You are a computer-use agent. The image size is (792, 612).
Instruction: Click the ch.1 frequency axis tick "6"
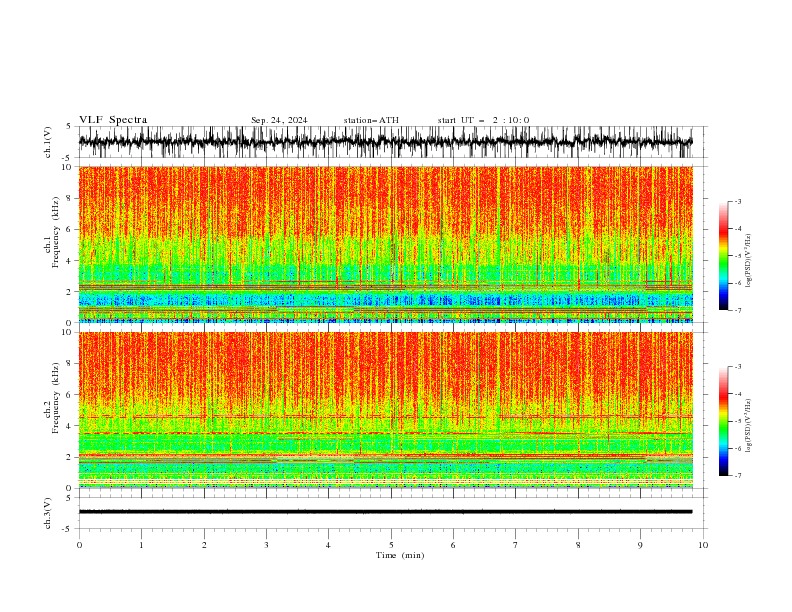pyautogui.click(x=69, y=229)
